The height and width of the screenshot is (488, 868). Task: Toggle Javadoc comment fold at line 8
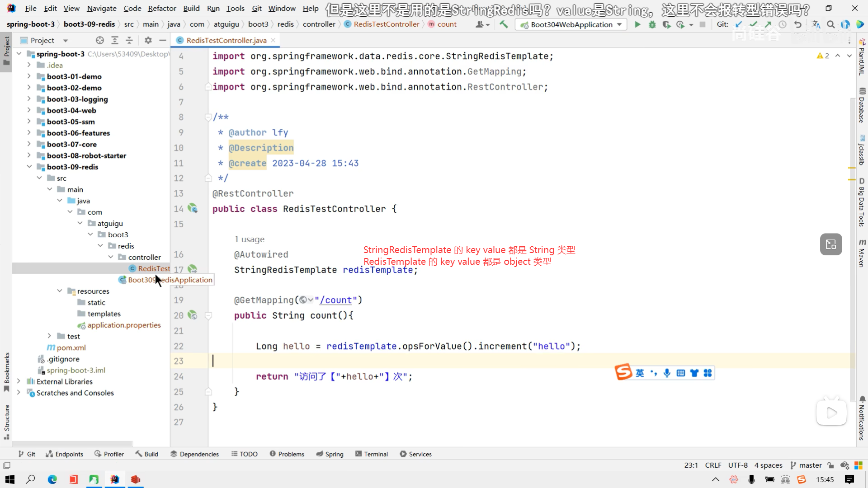[x=208, y=117]
